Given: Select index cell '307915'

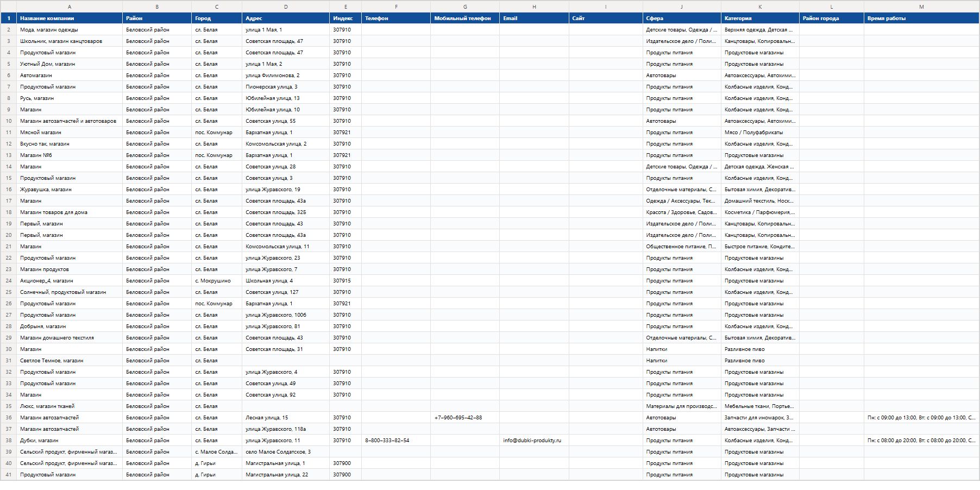Looking at the screenshot, I should [x=345, y=281].
